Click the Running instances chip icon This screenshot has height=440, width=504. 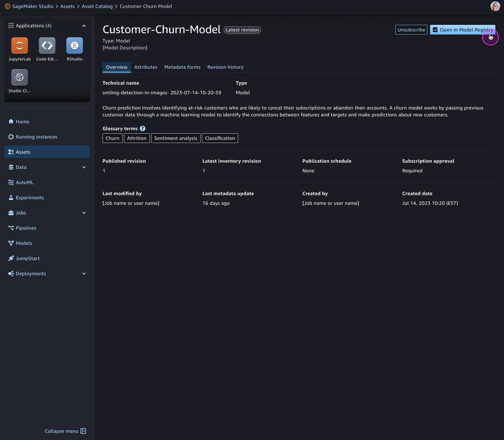click(x=11, y=137)
